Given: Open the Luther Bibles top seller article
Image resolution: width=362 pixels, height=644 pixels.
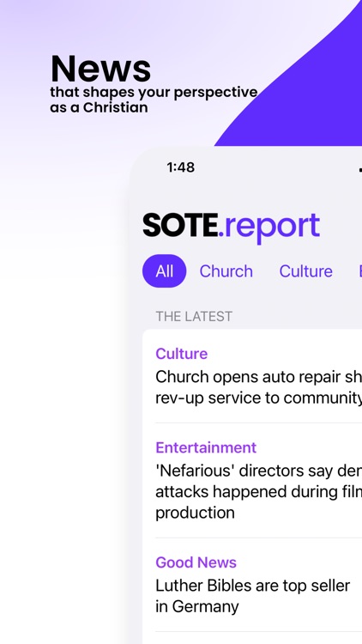Looking at the screenshot, I should (x=253, y=596).
